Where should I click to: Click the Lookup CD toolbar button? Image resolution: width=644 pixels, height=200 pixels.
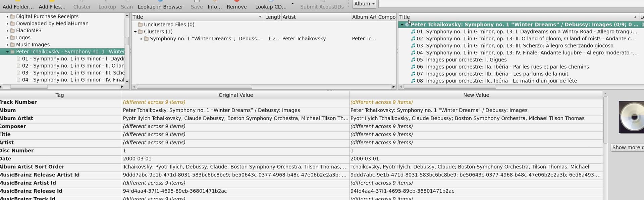[271, 7]
